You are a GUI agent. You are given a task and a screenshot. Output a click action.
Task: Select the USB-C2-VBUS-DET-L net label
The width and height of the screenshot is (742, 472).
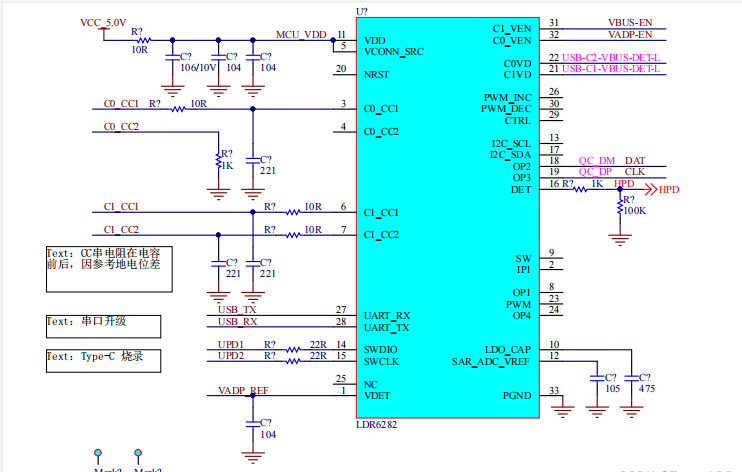tap(610, 58)
